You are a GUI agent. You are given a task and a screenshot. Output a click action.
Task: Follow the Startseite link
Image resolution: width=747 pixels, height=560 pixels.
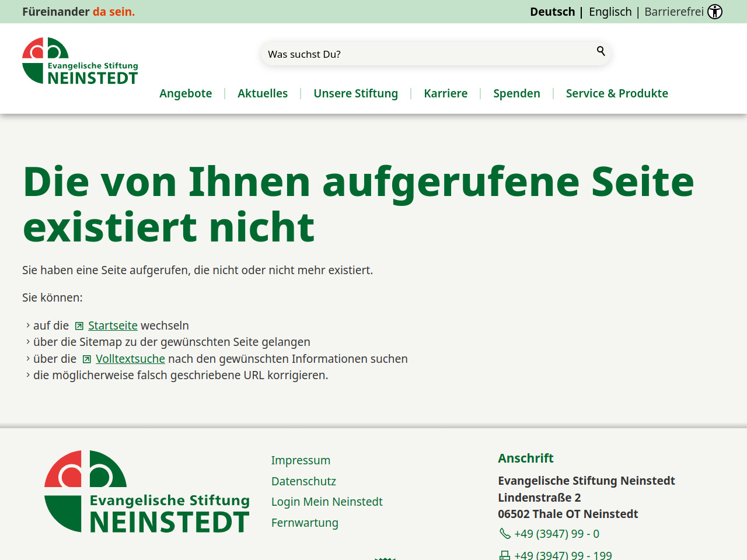tap(113, 325)
